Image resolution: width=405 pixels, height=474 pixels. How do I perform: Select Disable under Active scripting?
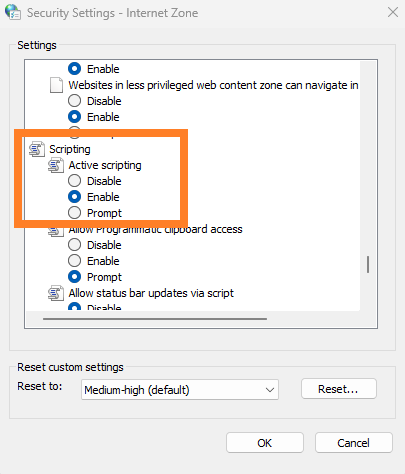pyautogui.click(x=74, y=181)
